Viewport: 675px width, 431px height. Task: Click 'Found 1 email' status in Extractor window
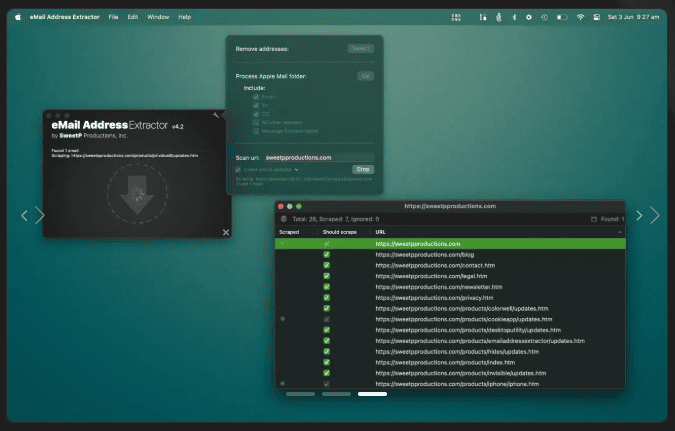click(x=65, y=151)
